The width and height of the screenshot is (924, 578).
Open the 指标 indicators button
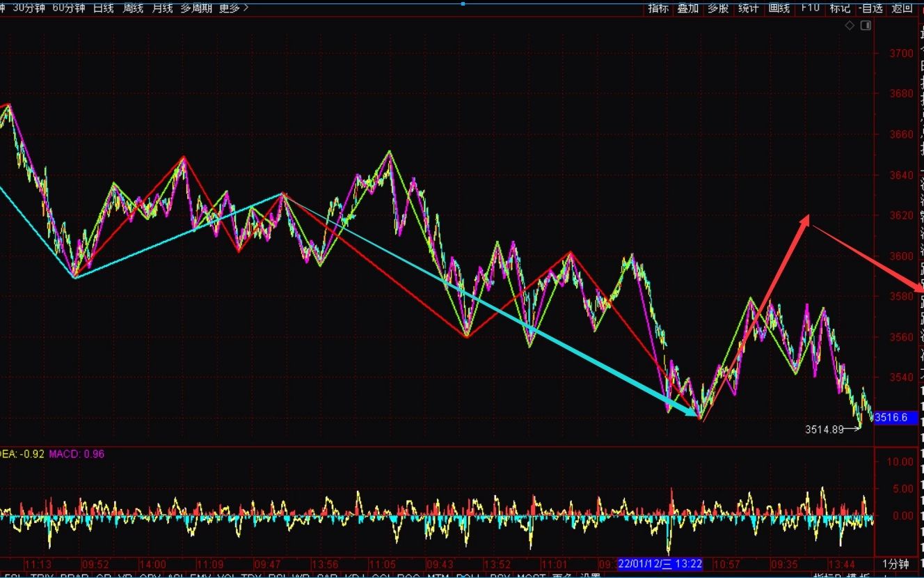[658, 8]
